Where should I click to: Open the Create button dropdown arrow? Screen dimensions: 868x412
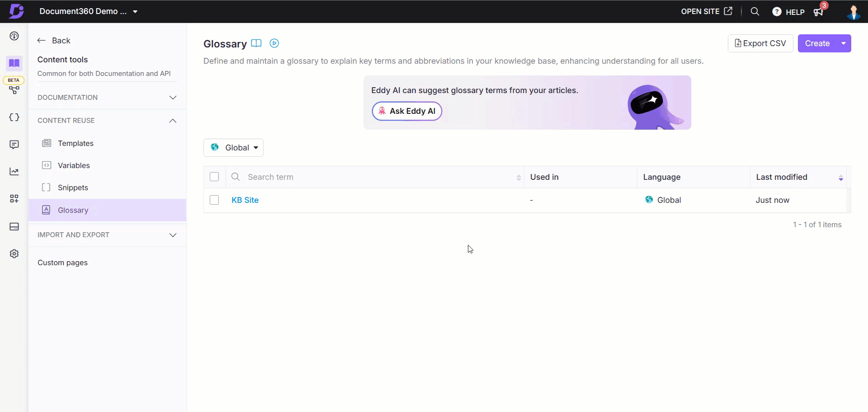click(x=844, y=43)
